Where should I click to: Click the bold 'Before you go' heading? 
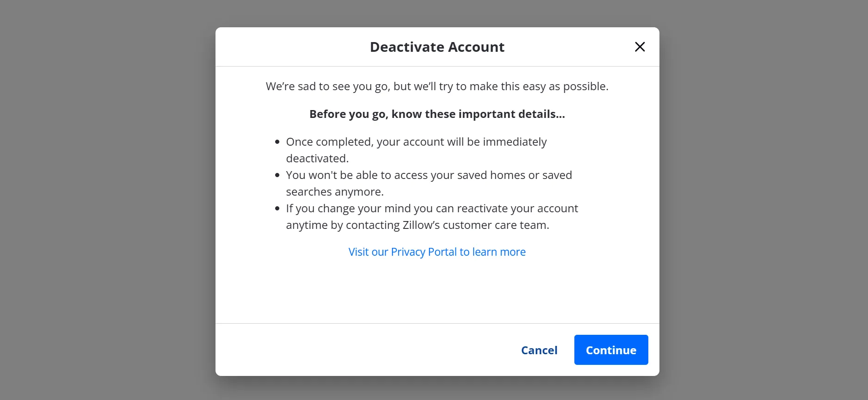pyautogui.click(x=437, y=114)
